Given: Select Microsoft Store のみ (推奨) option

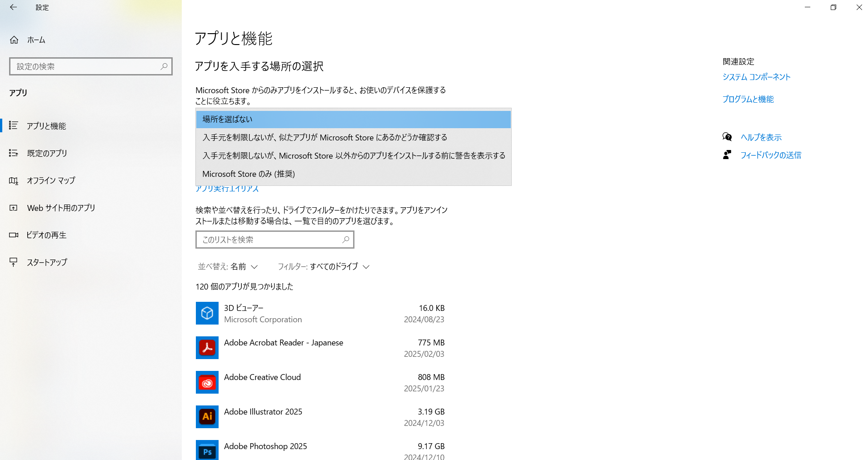Looking at the screenshot, I should coord(354,174).
